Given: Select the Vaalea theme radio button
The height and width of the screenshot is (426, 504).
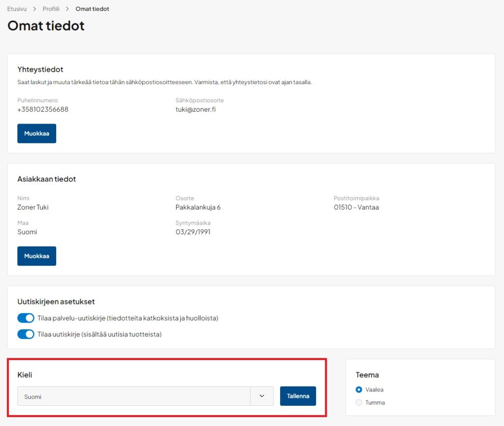Looking at the screenshot, I should [x=359, y=390].
